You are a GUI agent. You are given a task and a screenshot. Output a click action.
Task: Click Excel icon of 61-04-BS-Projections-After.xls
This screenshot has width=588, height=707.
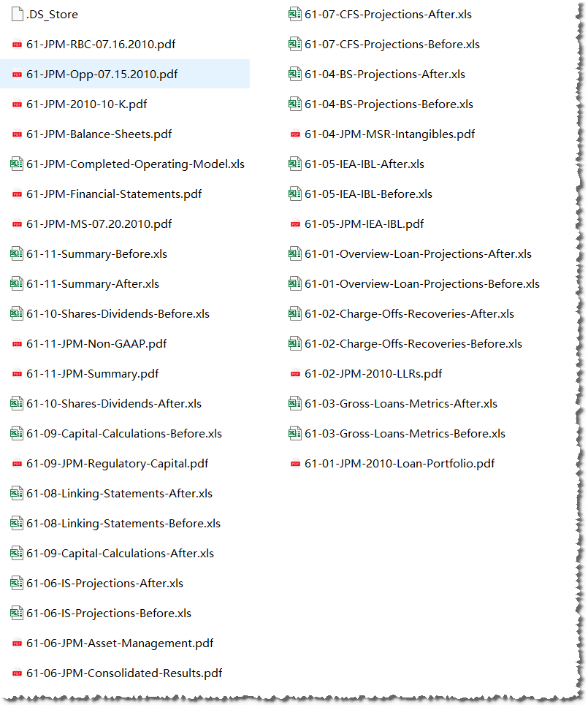pos(295,74)
